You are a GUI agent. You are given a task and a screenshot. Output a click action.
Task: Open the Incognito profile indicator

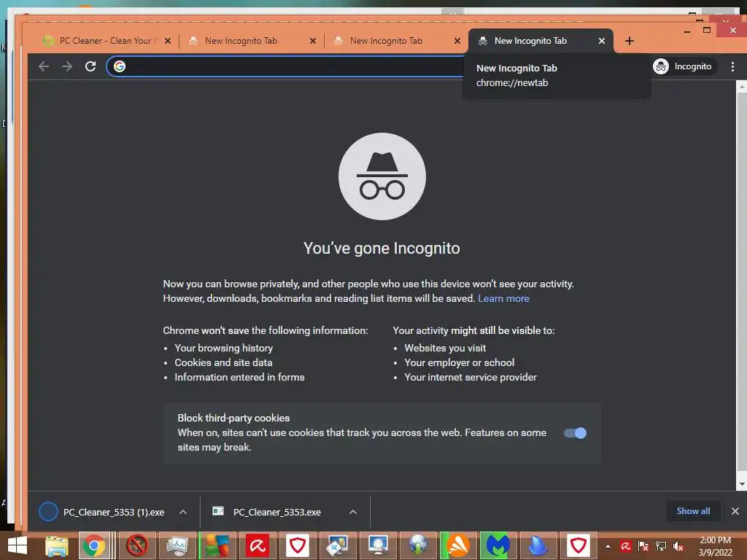point(683,66)
